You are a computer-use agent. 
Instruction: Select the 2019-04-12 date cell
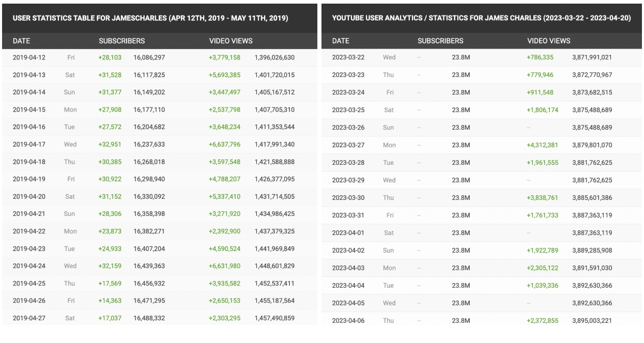[29, 57]
